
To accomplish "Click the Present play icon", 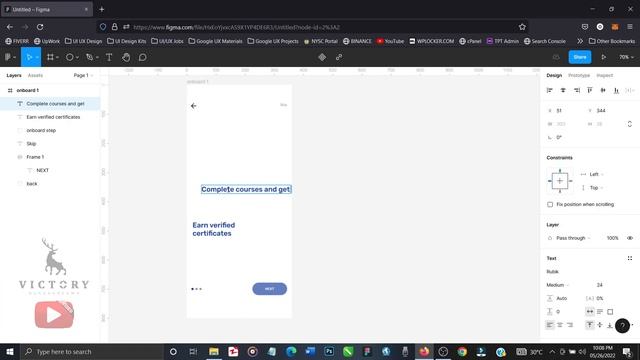I will click(603, 58).
